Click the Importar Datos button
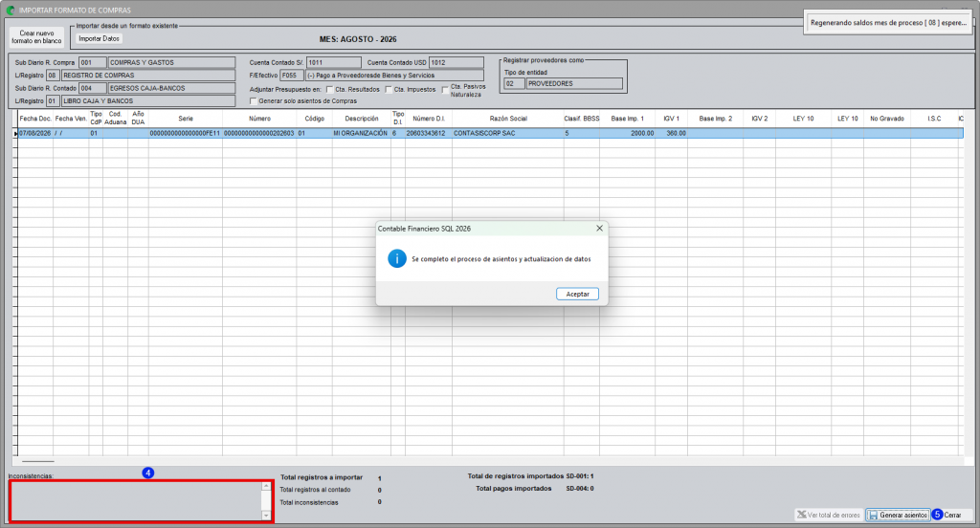Image resolution: width=980 pixels, height=528 pixels. pyautogui.click(x=99, y=39)
